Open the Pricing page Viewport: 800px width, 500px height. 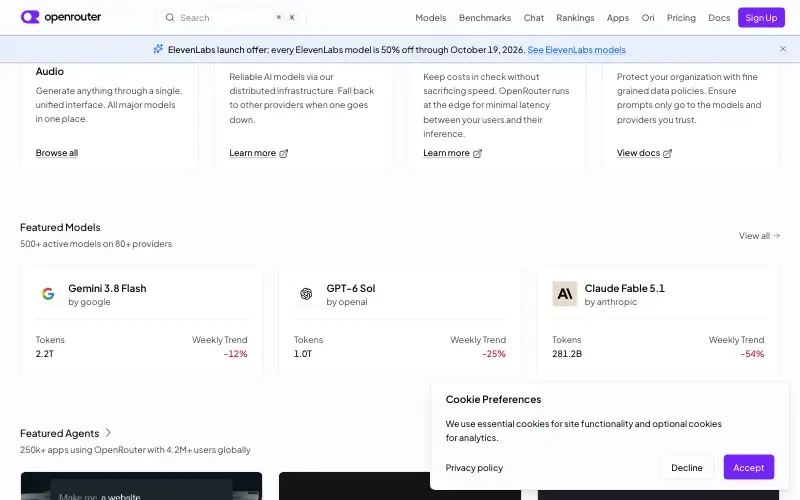681,17
